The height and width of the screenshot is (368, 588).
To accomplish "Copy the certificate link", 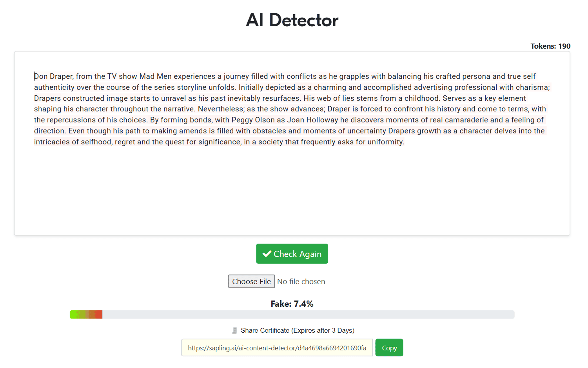I will coord(389,348).
